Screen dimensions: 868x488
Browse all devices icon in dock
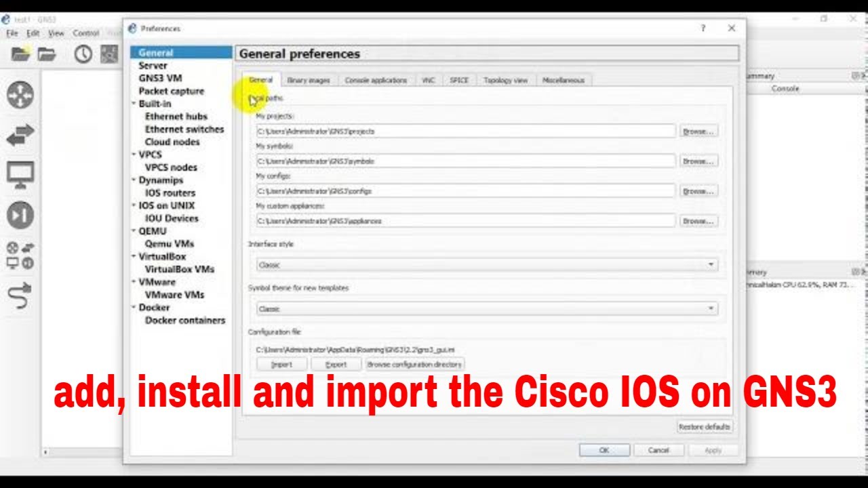[20, 256]
